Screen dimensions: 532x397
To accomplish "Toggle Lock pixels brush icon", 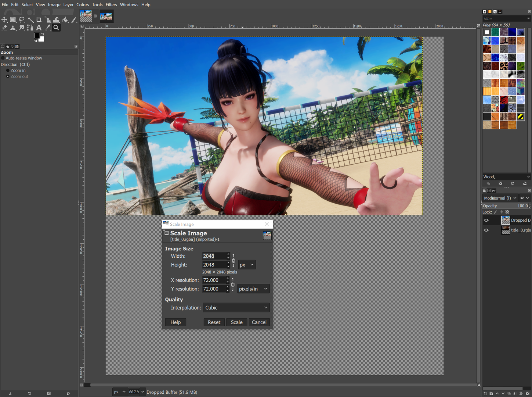I will pos(495,212).
